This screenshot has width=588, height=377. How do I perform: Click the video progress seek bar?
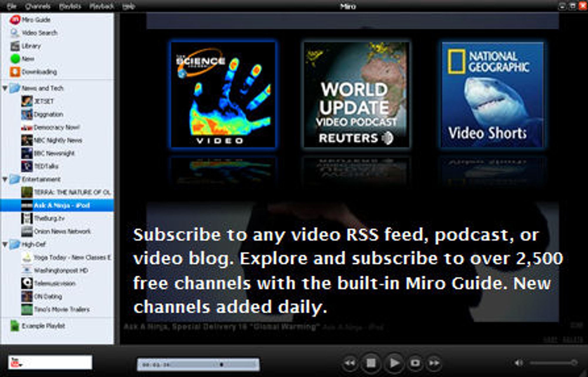pyautogui.click(x=198, y=365)
